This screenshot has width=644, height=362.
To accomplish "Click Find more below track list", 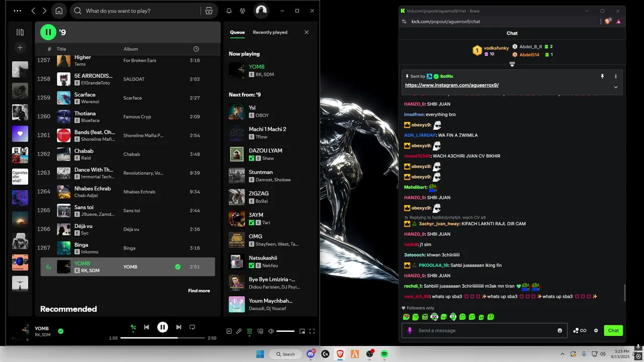I will pyautogui.click(x=199, y=291).
